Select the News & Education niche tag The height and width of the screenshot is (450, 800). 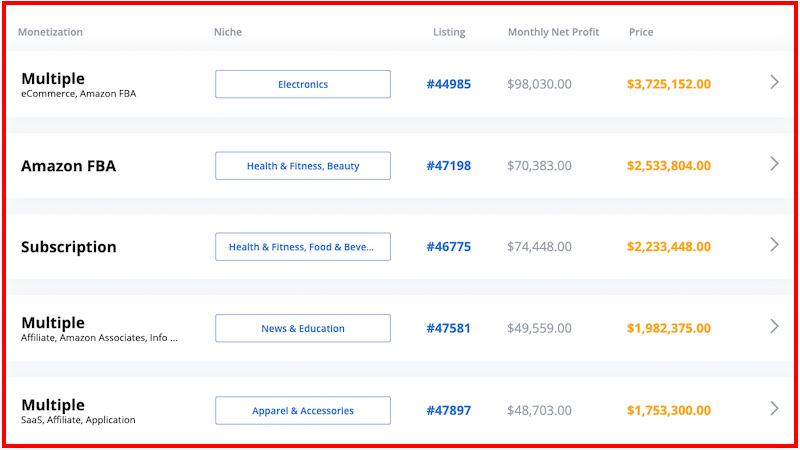(303, 329)
